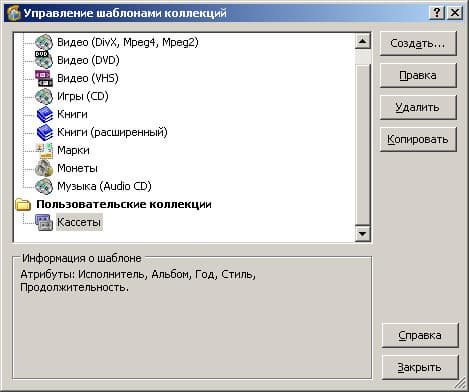Select the Видео (DivX, Mpeg4, Mpeg2) template
This screenshot has height=392, width=469.
[x=128, y=42]
